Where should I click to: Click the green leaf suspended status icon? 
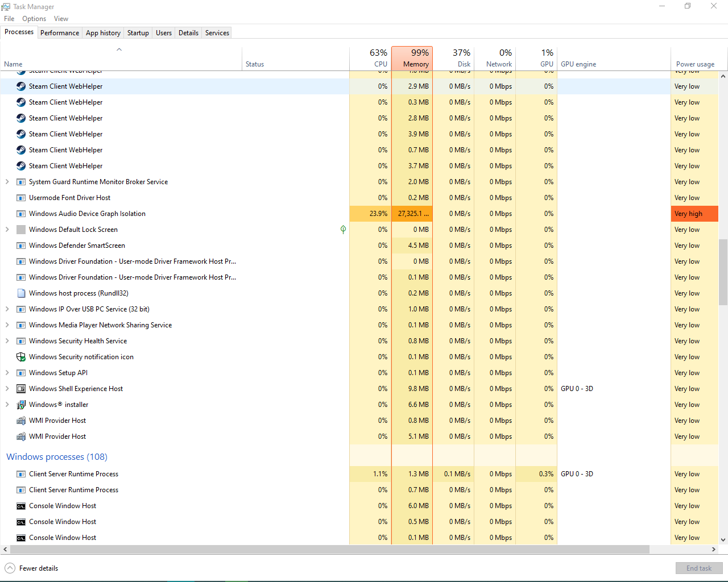[343, 230]
